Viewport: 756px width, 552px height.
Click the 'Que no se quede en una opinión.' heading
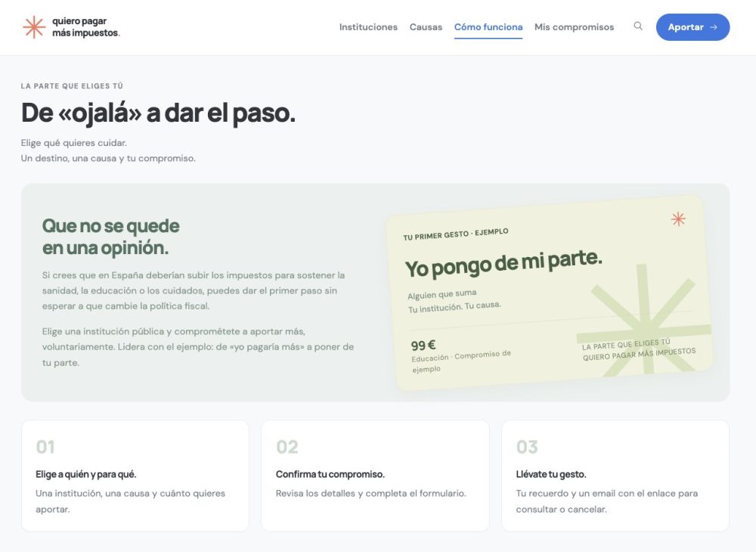coord(111,237)
